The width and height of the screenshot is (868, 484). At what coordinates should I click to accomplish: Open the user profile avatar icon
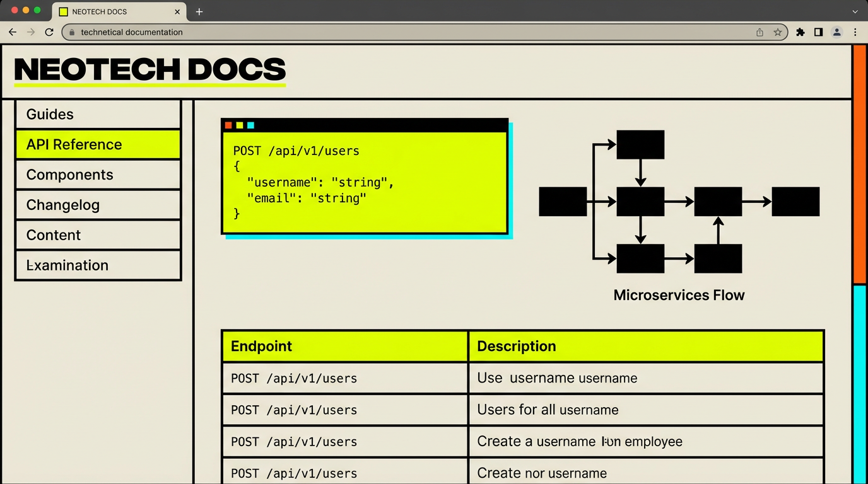coord(837,32)
